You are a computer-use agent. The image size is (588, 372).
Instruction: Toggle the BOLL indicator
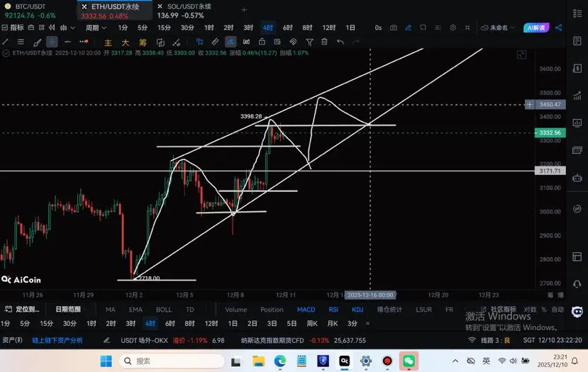[x=164, y=310]
